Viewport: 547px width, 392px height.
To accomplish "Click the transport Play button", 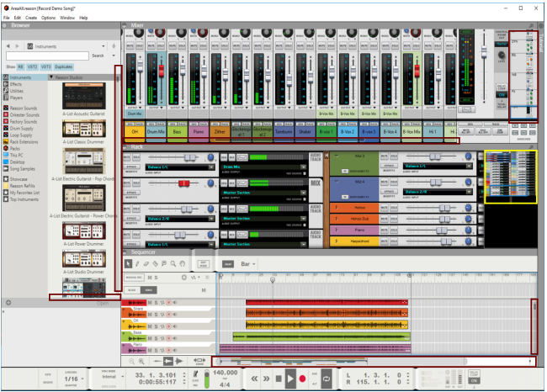I will [x=290, y=379].
